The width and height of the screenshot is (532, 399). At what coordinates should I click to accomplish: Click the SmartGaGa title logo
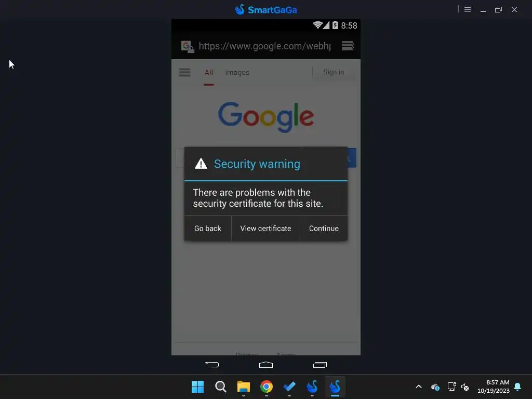[266, 9]
